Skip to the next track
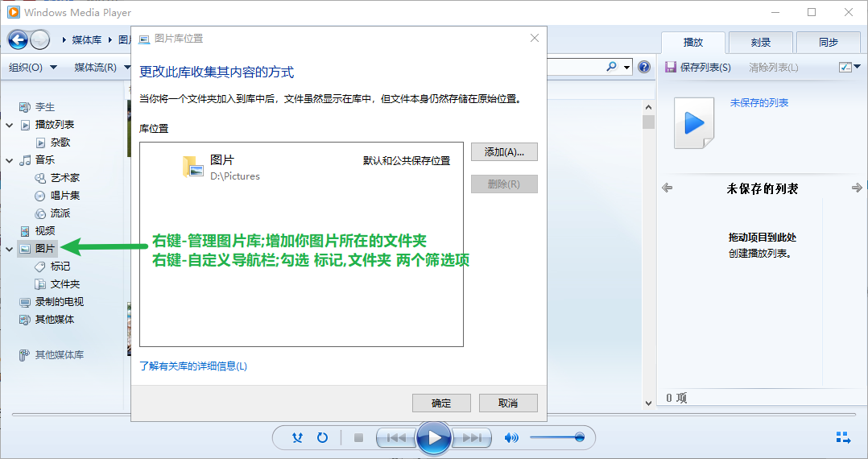 pos(475,437)
